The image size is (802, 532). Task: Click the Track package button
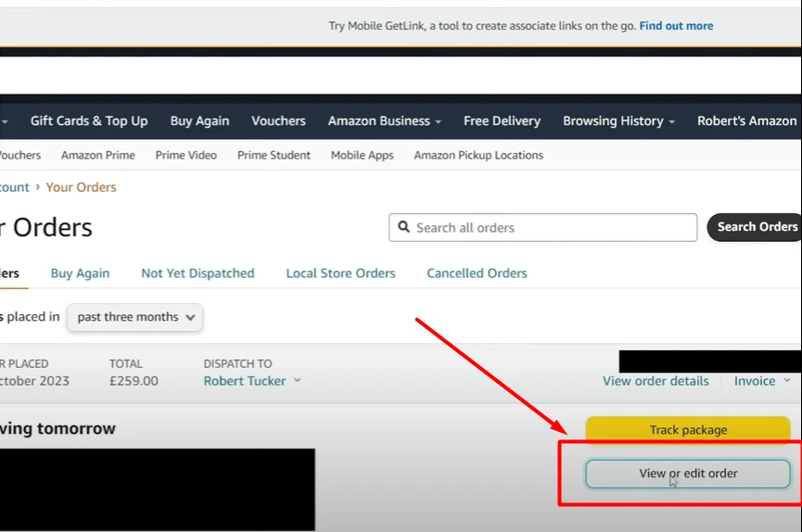point(688,429)
